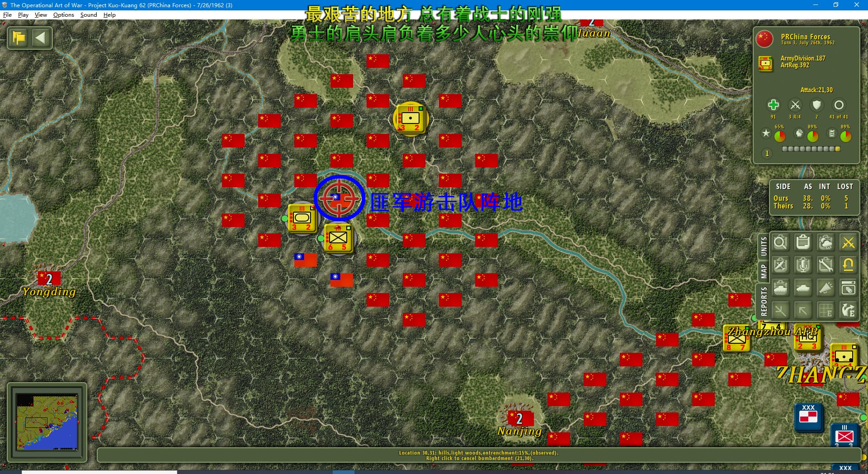
Task: Click the microphone clipboard news icon
Action: click(x=803, y=265)
